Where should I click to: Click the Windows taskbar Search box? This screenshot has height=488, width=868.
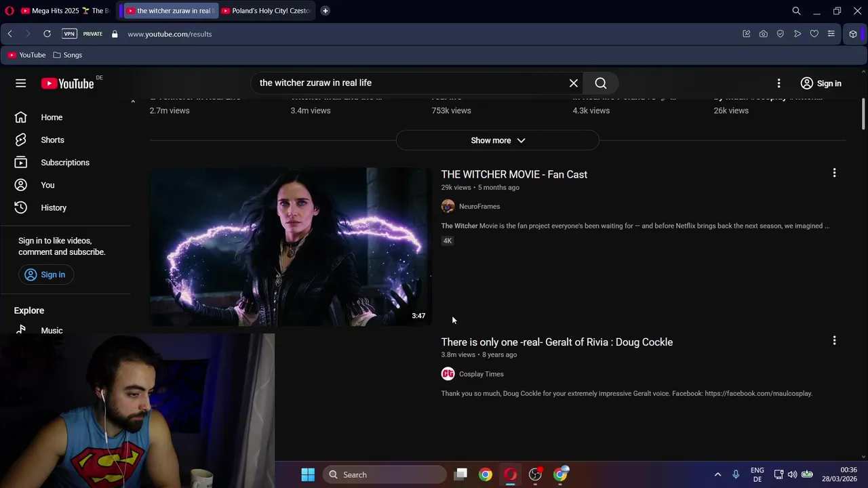tap(384, 474)
